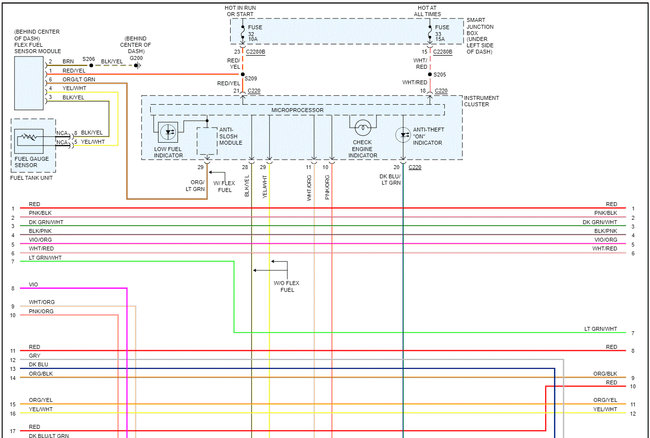Select 'FUSE 32 10A' text
The image size is (650, 438).
click(255, 33)
